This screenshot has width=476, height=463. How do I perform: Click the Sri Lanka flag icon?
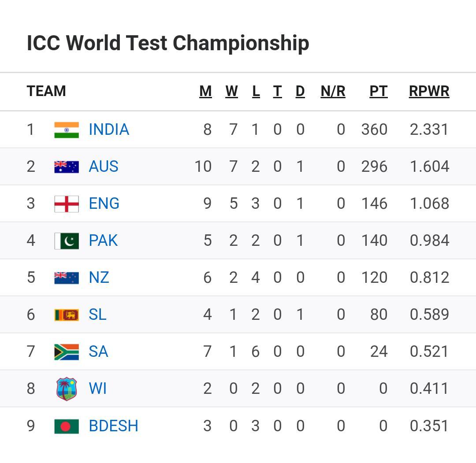pyautogui.click(x=67, y=315)
